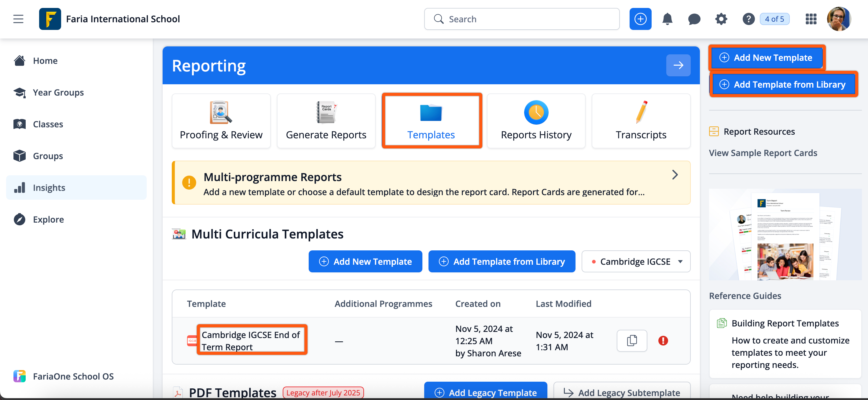Viewport: 868px width, 400px height.
Task: Click Add Template from Library in right panel
Action: coord(783,84)
